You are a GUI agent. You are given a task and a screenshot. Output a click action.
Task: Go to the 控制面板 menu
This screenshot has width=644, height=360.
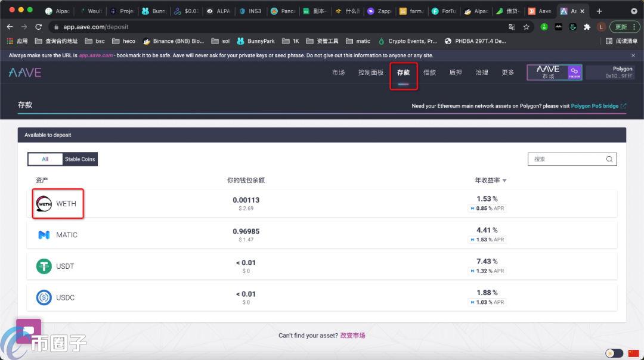371,73
